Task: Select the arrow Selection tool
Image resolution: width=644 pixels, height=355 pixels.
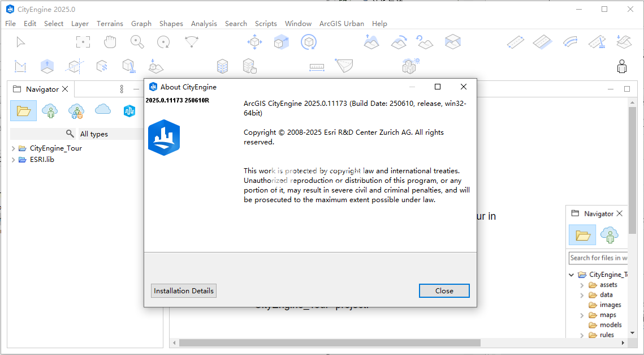Action: pos(20,42)
